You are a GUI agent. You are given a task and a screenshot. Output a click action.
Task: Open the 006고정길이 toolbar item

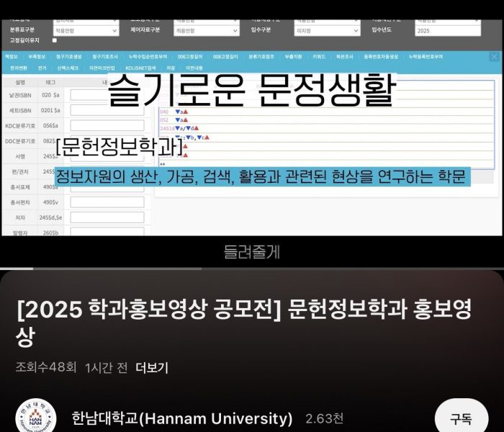[190, 57]
